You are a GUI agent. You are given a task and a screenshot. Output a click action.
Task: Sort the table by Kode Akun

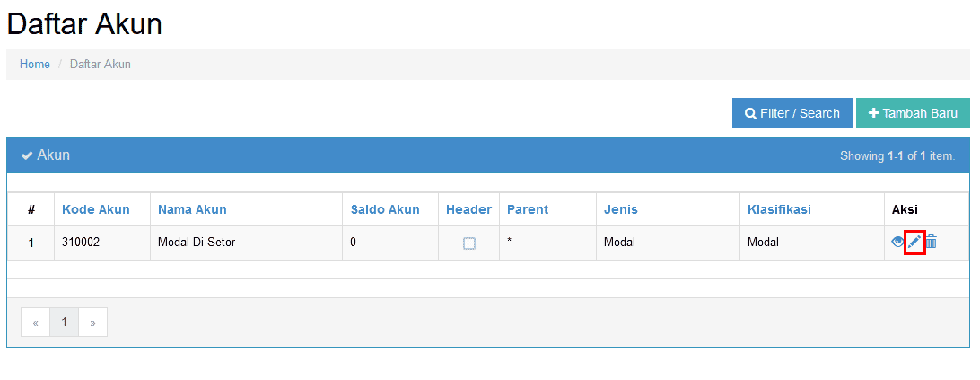point(96,209)
